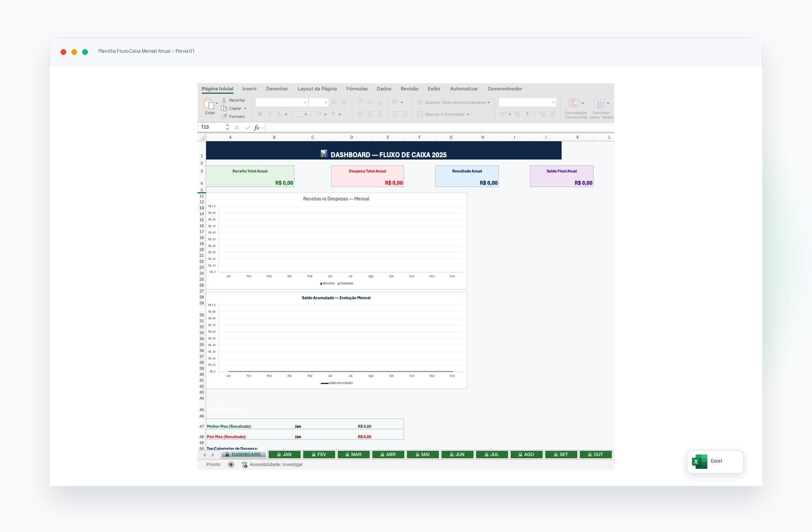Click the fx insert function icon
The height and width of the screenshot is (532, 812).
(x=257, y=128)
